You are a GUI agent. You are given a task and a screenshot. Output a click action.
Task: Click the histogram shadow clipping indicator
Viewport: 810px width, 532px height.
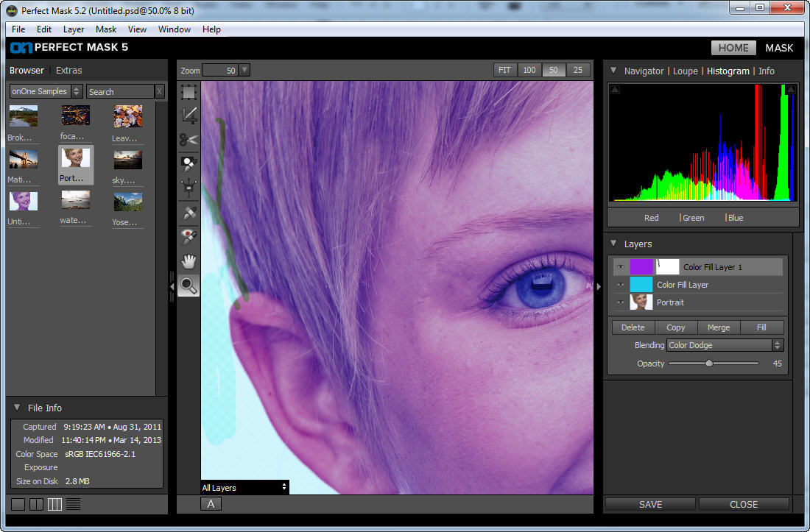(615, 90)
